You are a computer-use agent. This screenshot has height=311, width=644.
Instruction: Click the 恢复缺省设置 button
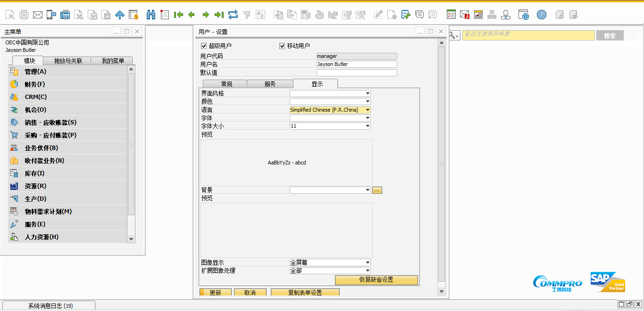376,280
